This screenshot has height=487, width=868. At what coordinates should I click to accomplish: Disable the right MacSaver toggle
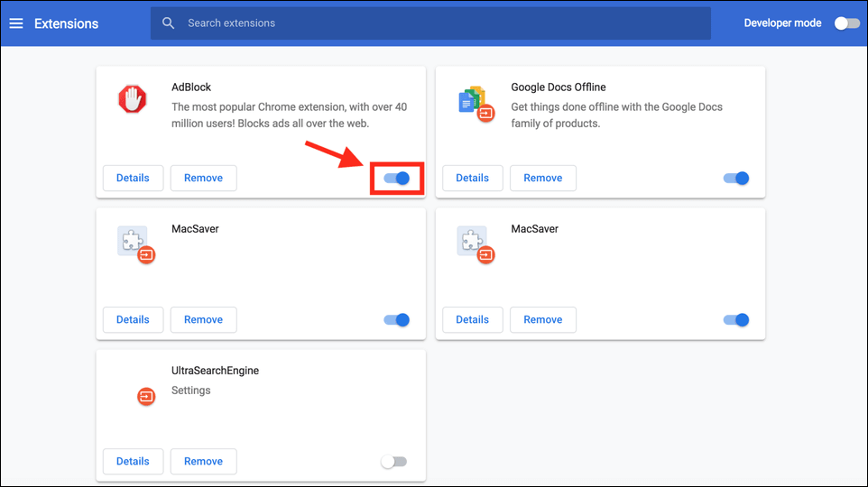(736, 320)
